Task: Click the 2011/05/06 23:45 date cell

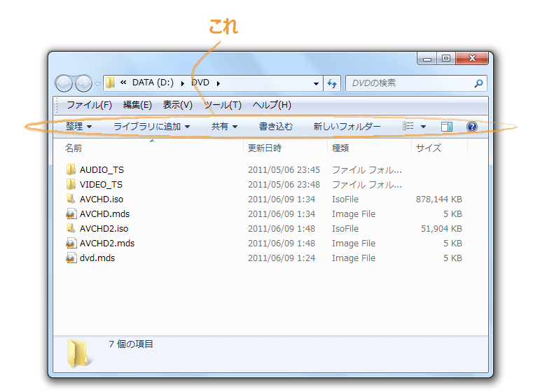Action: pos(284,170)
